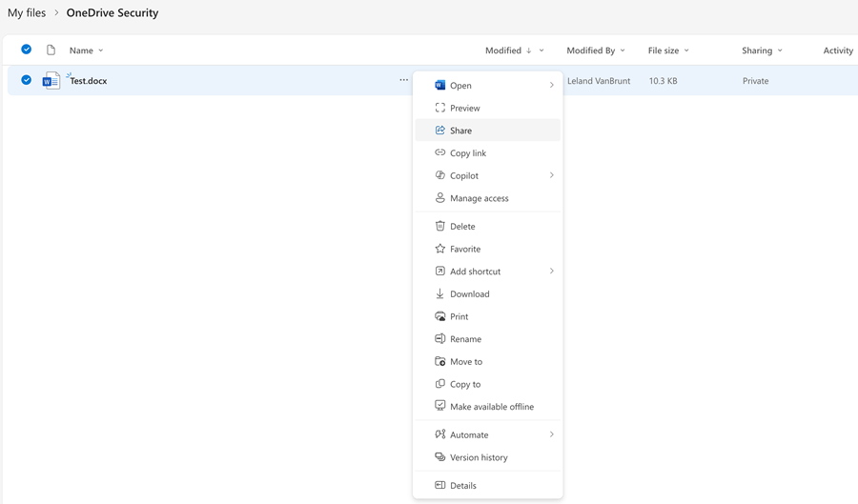Click the Move to folder icon
The image size is (858, 504).
[439, 361]
